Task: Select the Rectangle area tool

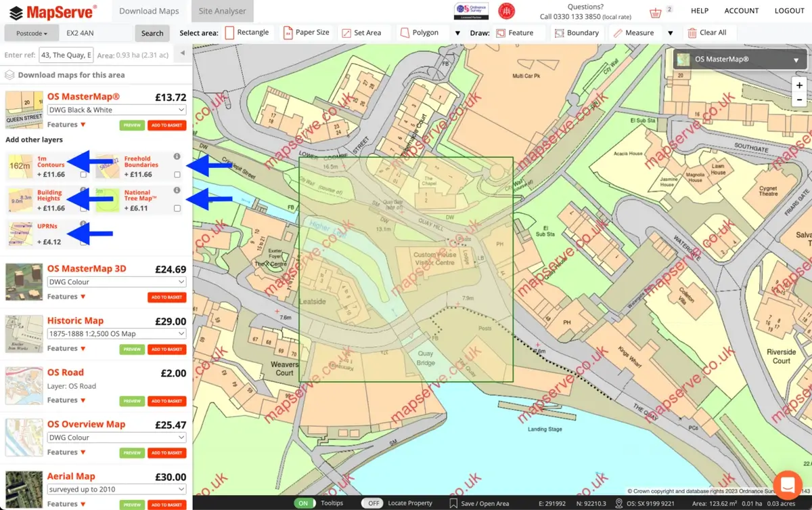Action: [x=247, y=33]
